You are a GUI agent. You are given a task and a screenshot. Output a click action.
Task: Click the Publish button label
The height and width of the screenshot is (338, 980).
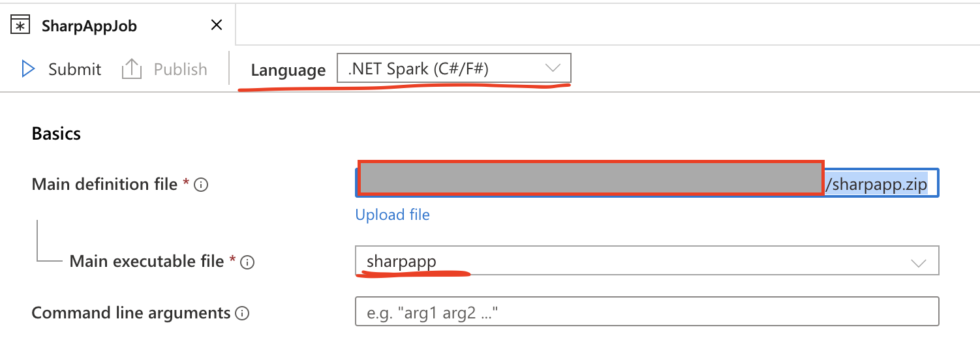pos(181,69)
